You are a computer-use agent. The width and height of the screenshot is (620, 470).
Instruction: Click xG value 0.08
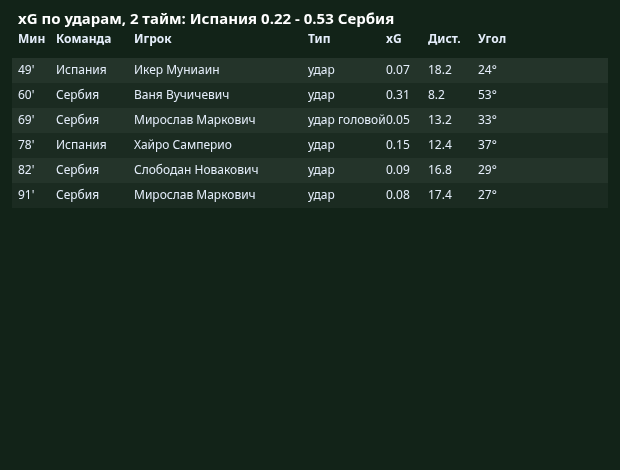(398, 195)
